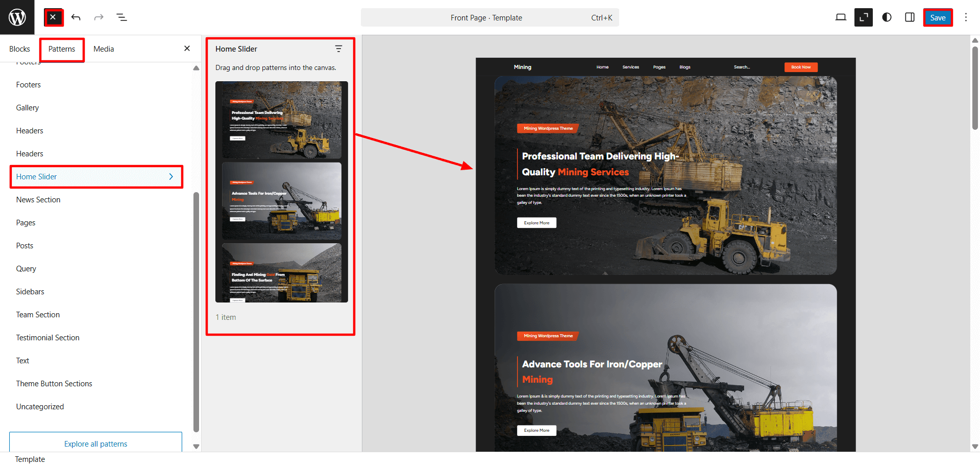Click the Redo arrow icon

point(99,17)
